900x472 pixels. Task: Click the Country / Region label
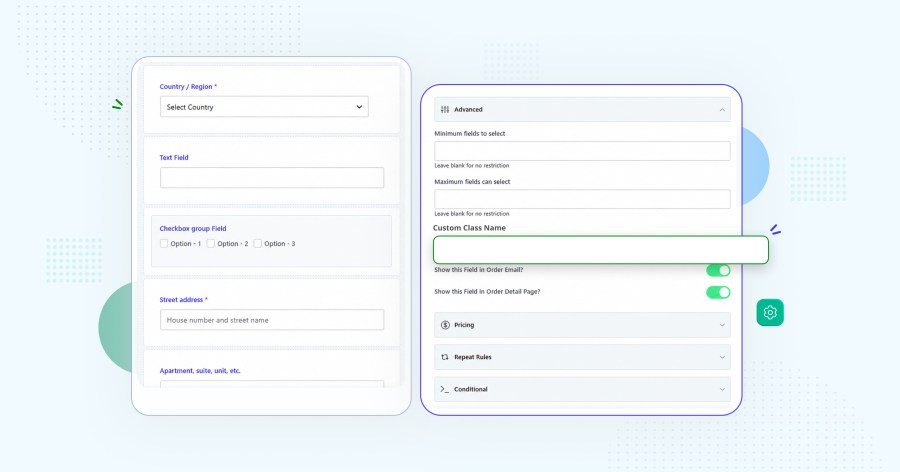point(186,87)
